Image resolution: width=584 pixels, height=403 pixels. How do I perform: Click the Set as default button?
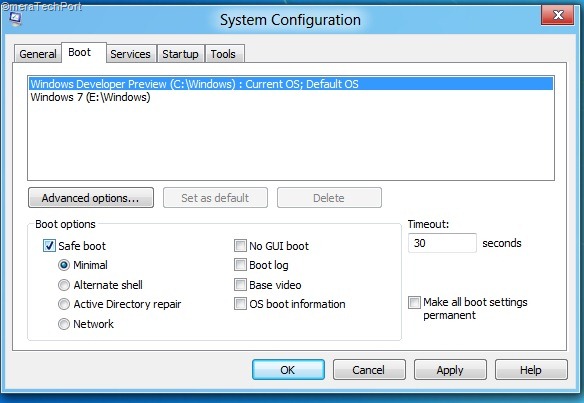click(x=215, y=198)
